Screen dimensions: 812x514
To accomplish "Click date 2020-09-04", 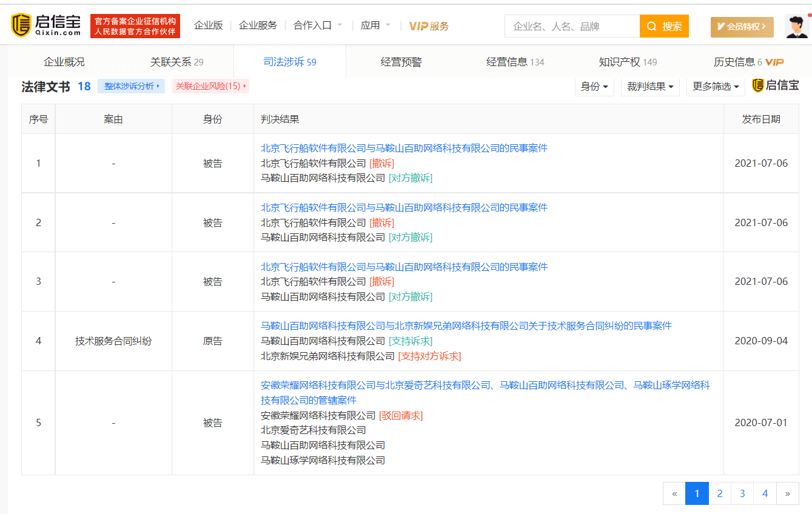I will 761,341.
